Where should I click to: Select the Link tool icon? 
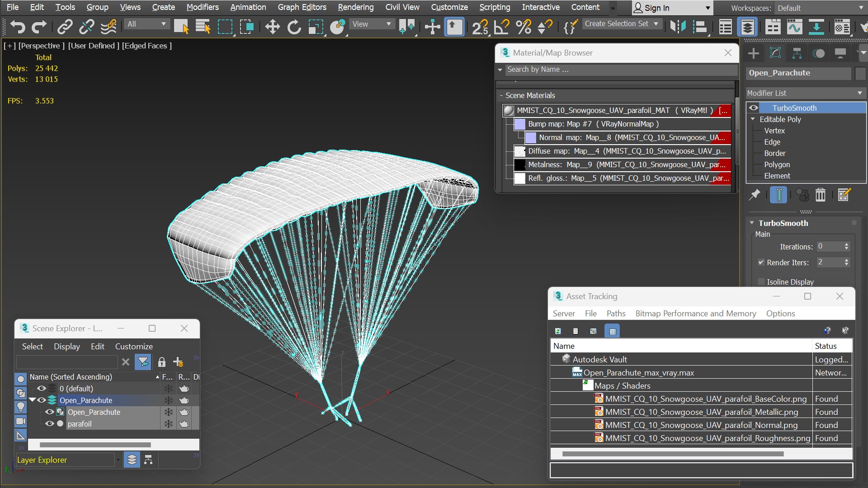tap(65, 27)
